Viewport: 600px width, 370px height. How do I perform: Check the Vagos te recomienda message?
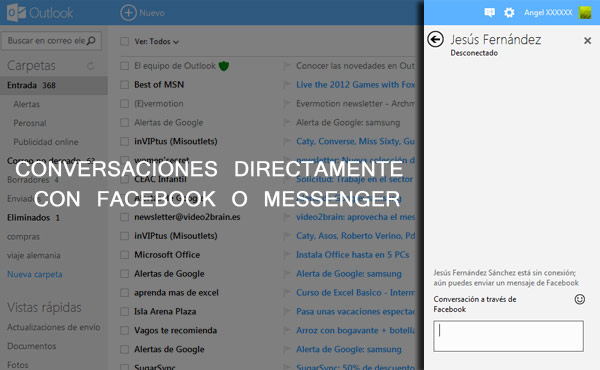[124, 330]
